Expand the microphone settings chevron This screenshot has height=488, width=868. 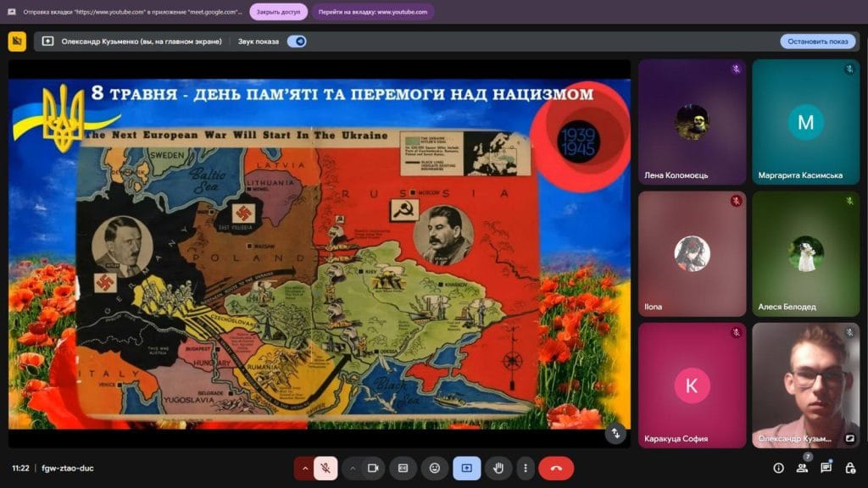304,468
